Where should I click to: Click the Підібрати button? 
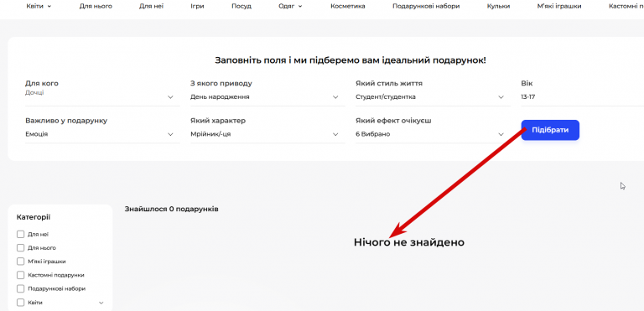(550, 130)
